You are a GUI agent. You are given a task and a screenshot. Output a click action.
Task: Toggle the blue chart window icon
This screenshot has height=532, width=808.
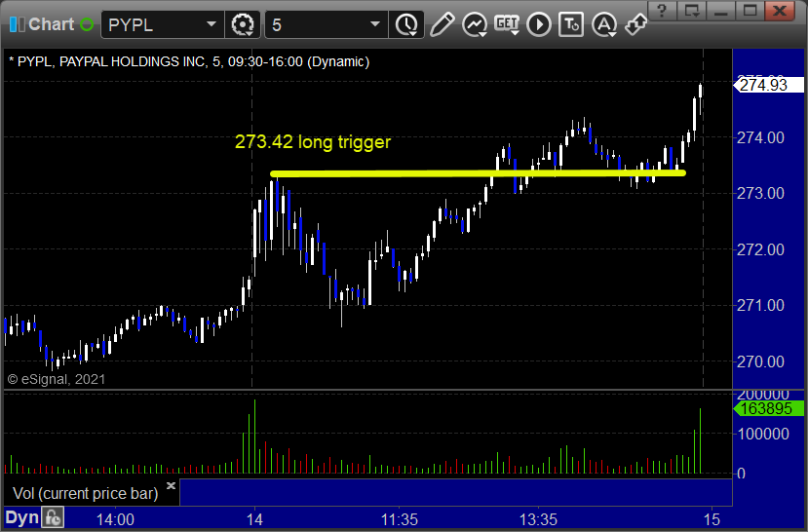tap(17, 24)
